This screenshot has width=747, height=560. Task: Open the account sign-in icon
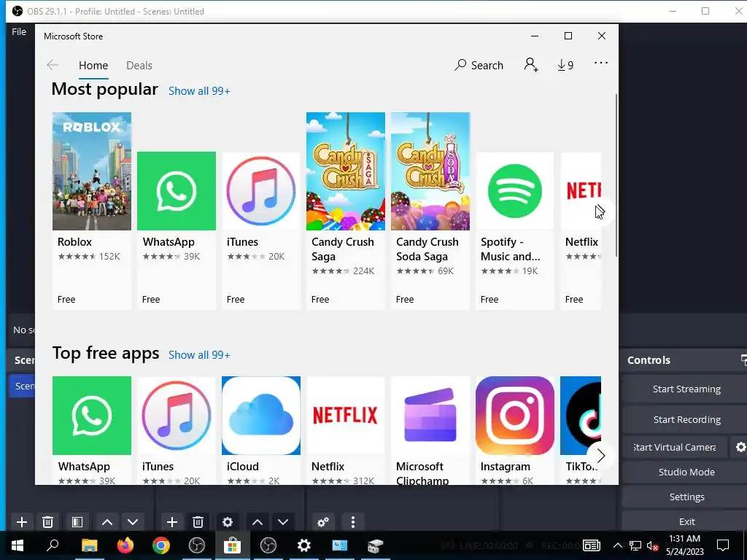[531, 65]
